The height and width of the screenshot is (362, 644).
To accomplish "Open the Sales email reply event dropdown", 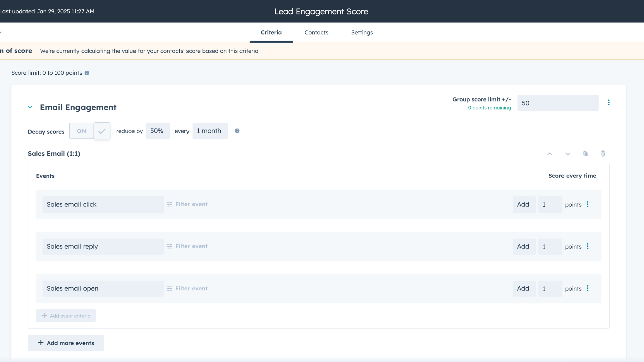I will point(103,247).
